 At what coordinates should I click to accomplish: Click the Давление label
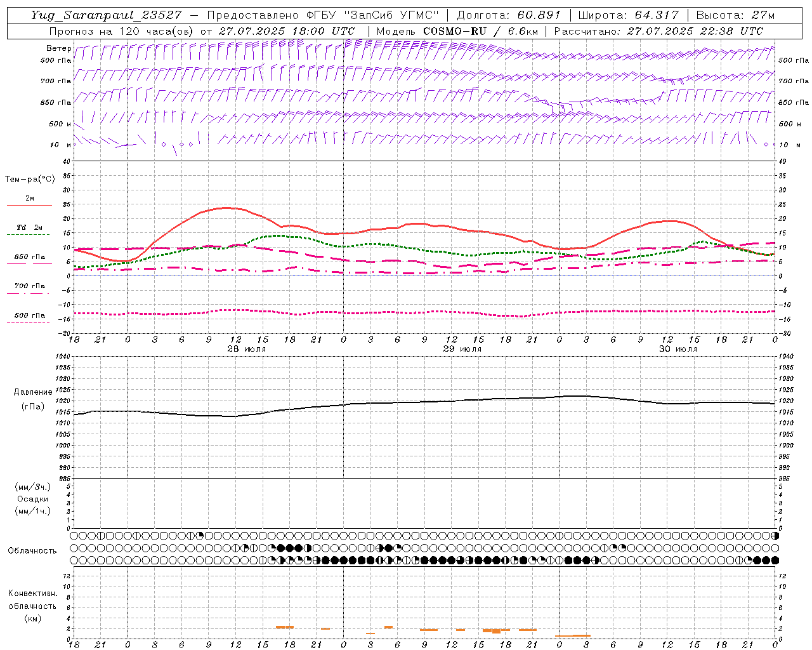coord(33,392)
